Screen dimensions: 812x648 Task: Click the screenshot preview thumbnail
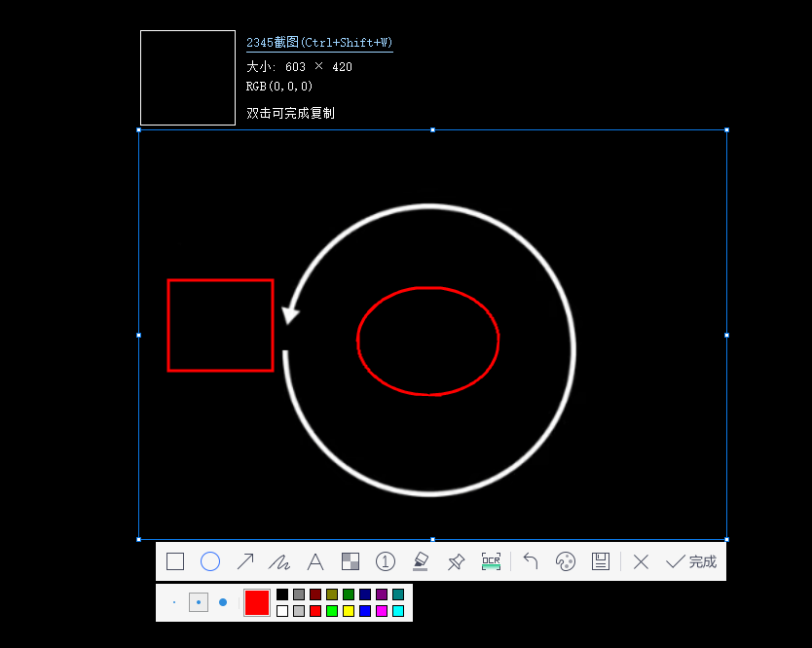point(188,78)
